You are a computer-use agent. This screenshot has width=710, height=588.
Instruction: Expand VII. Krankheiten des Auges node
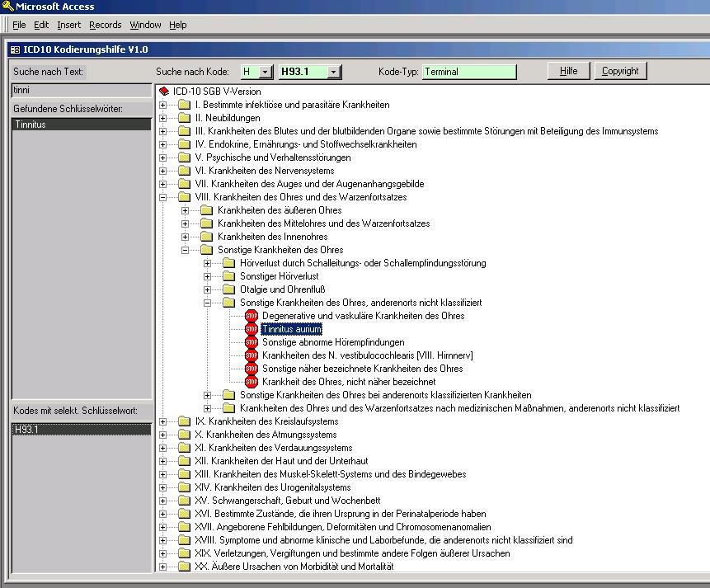(163, 184)
